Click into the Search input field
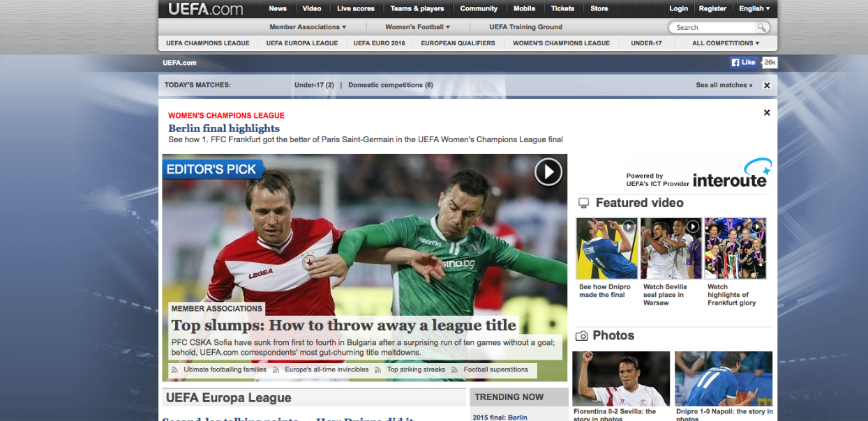Screen dimensions: 868x421 click(713, 28)
